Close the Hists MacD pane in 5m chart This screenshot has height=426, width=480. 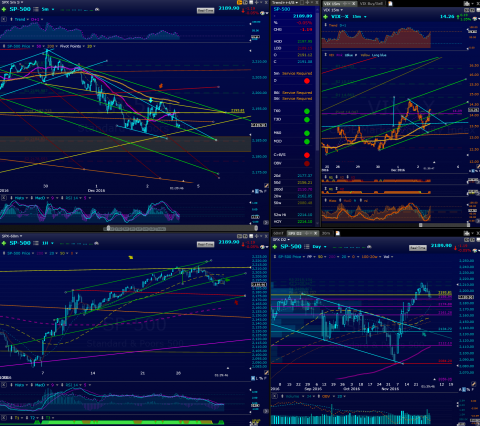click(4, 198)
